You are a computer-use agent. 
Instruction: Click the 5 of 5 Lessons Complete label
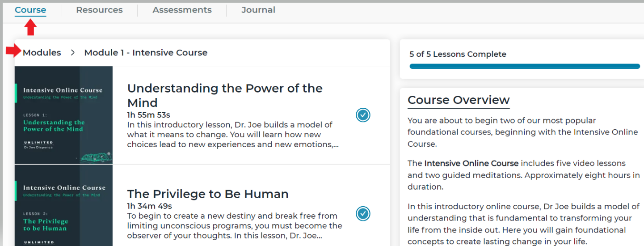tap(458, 54)
